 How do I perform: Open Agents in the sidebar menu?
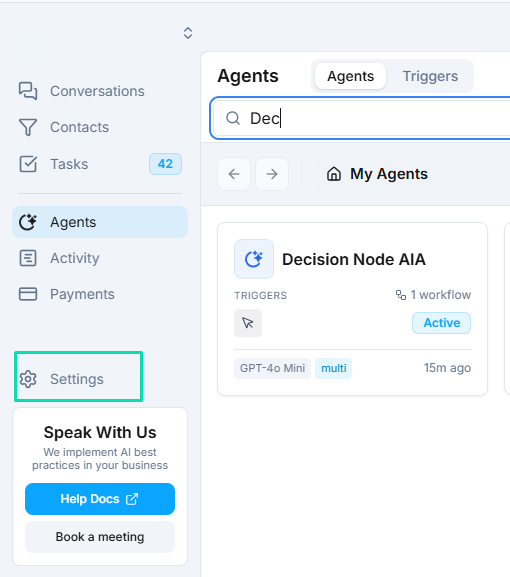coord(100,222)
